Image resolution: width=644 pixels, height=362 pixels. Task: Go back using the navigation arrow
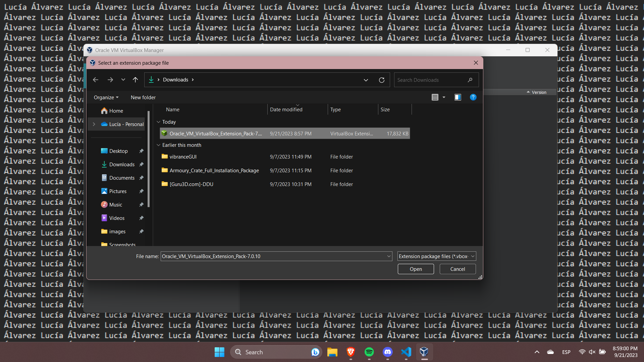click(96, 80)
